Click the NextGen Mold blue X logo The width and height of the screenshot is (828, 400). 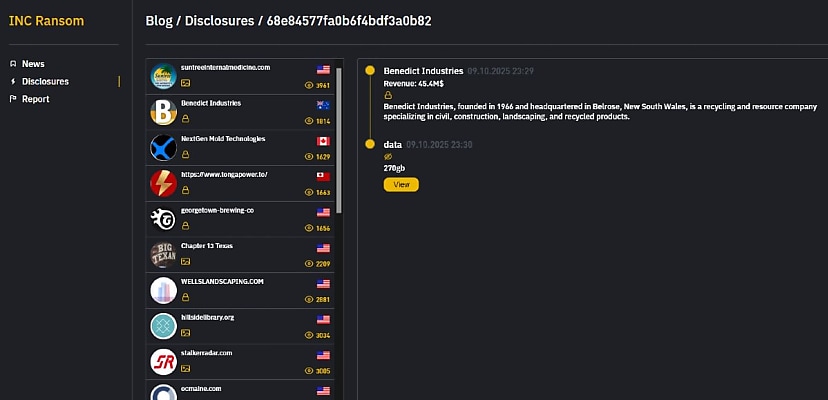pos(164,148)
